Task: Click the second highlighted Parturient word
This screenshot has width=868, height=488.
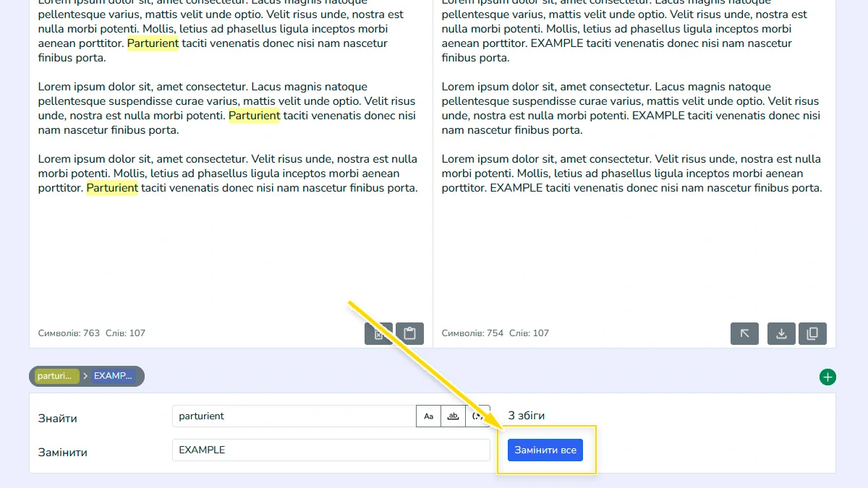Action: 254,116
